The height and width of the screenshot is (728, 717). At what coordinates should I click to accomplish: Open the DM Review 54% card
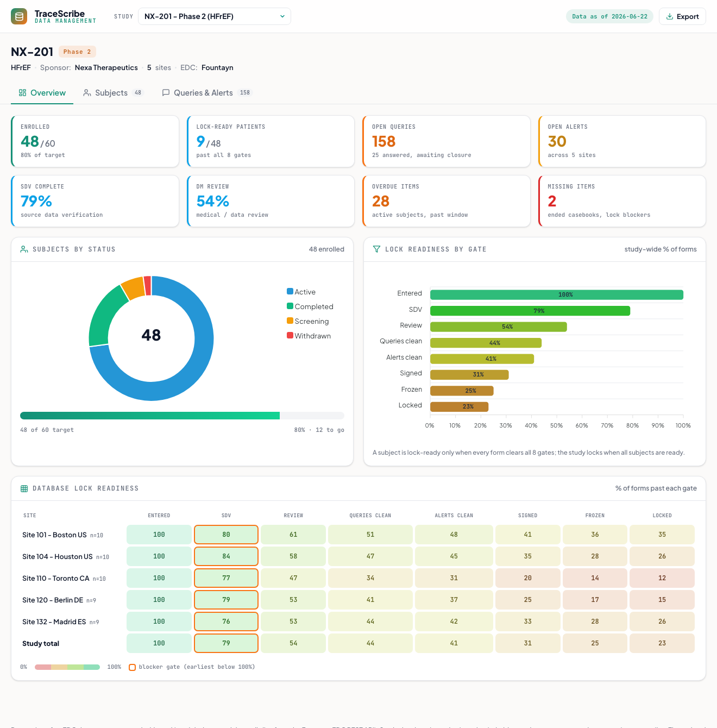tap(271, 201)
